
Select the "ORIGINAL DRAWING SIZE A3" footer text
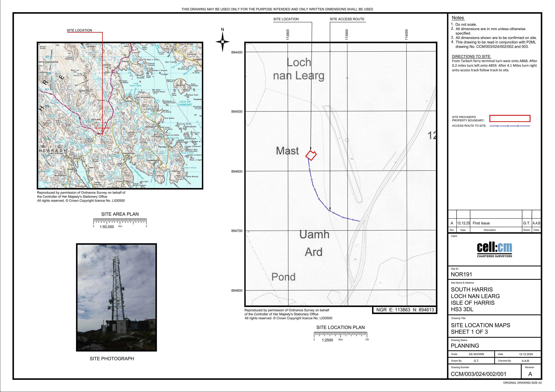tap(522, 383)
